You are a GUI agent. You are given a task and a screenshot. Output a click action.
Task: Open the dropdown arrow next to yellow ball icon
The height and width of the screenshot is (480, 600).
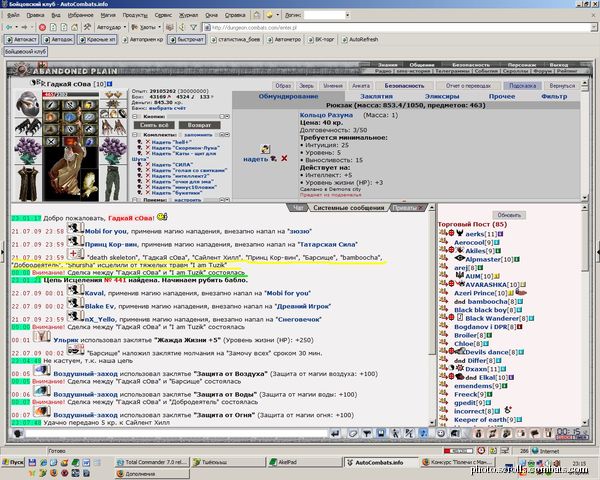click(x=277, y=15)
